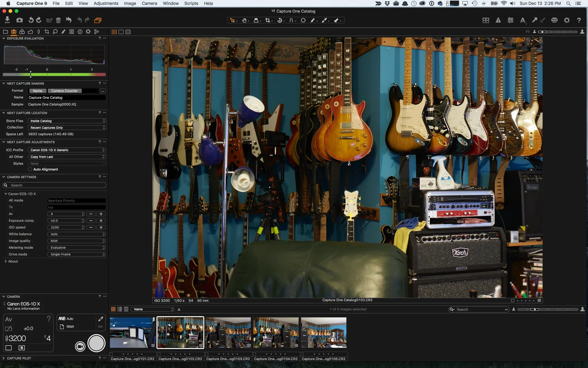Viewport: 588px width, 368px height.
Task: Select the Pan hand tool
Action: [x=245, y=20]
